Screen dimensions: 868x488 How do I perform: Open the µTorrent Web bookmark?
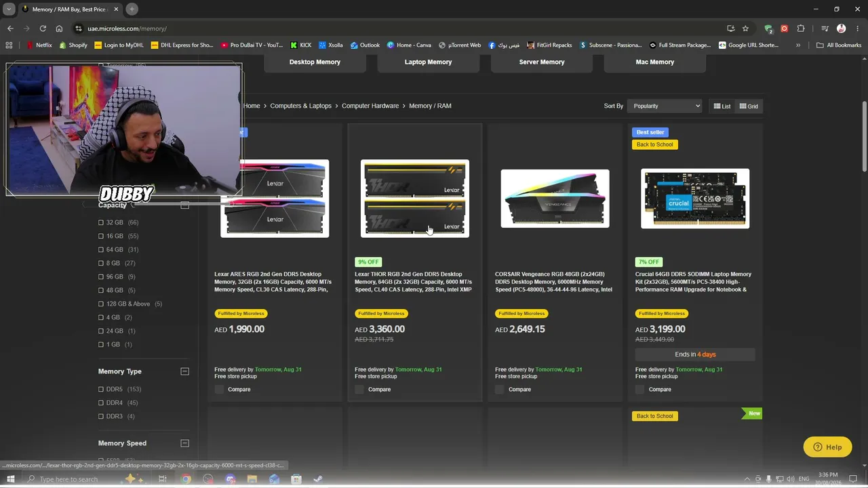[x=460, y=45]
